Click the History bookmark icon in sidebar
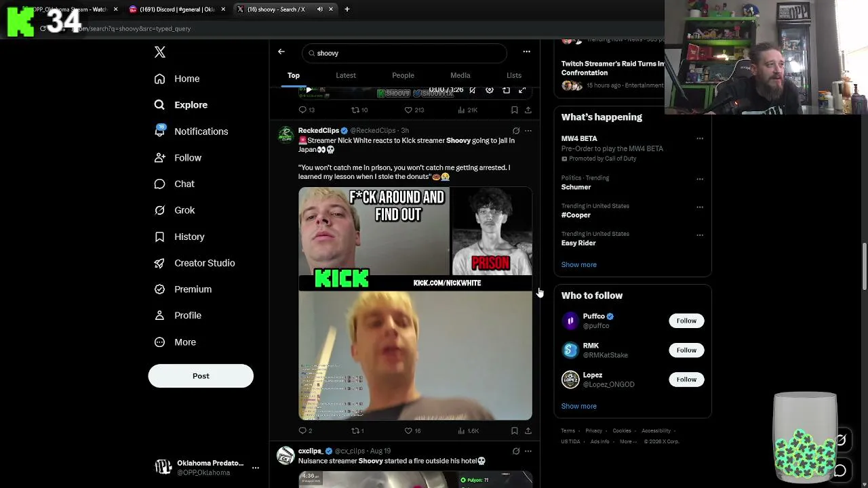Image resolution: width=868 pixels, height=488 pixels. pyautogui.click(x=159, y=237)
